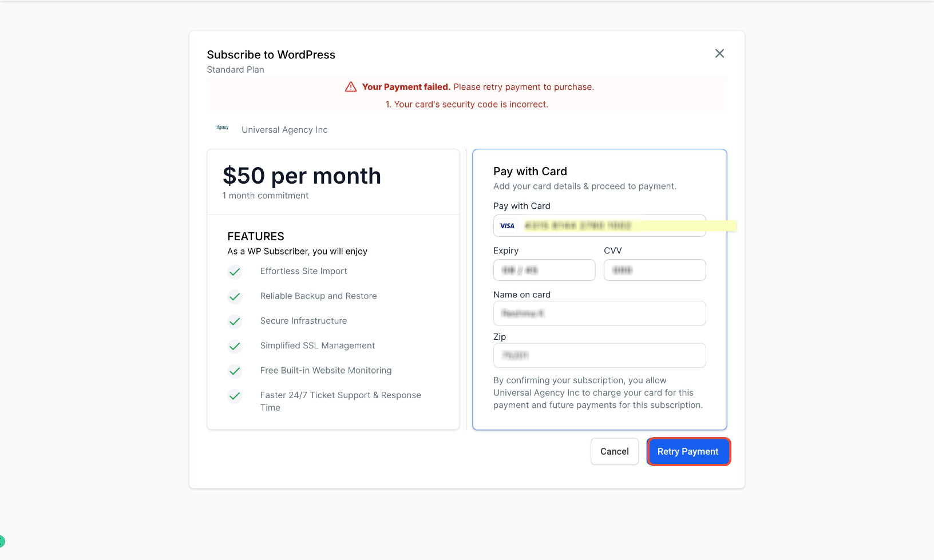Click the payment failed warning triangle icon
The width and height of the screenshot is (934, 560).
click(351, 87)
